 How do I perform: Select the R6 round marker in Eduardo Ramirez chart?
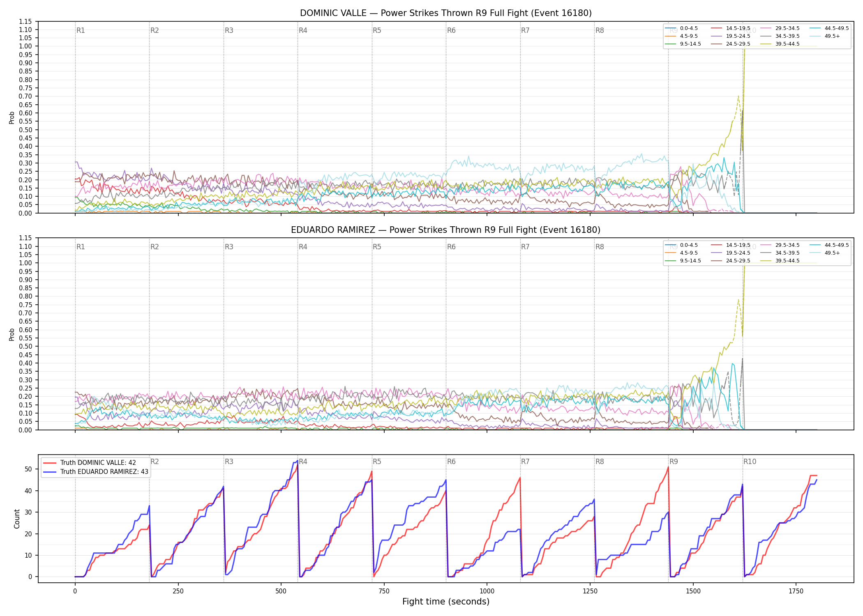pos(451,247)
